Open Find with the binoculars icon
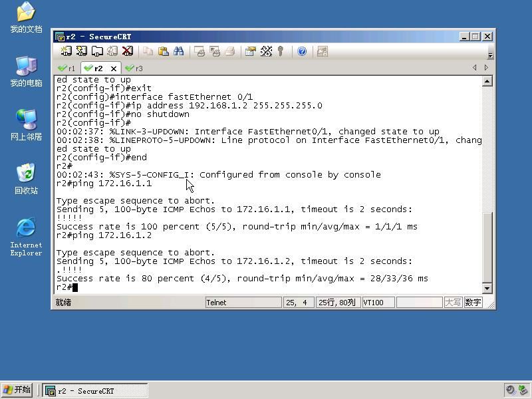Viewport: 532px width, 399px height. coord(178,51)
